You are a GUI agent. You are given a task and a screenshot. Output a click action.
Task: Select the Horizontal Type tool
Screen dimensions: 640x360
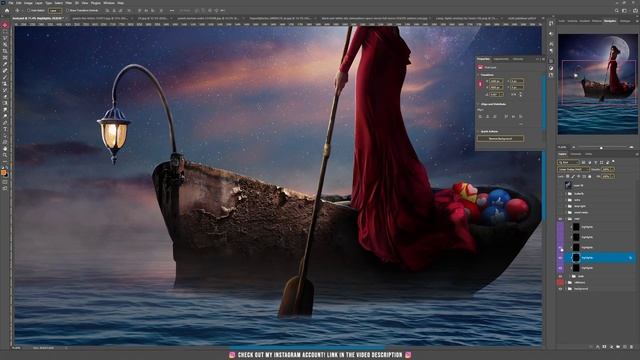click(5, 130)
